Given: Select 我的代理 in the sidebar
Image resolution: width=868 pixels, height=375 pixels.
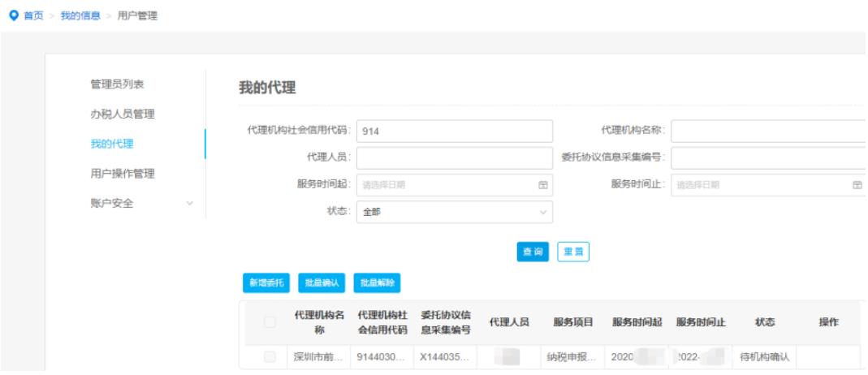Looking at the screenshot, I should [112, 144].
